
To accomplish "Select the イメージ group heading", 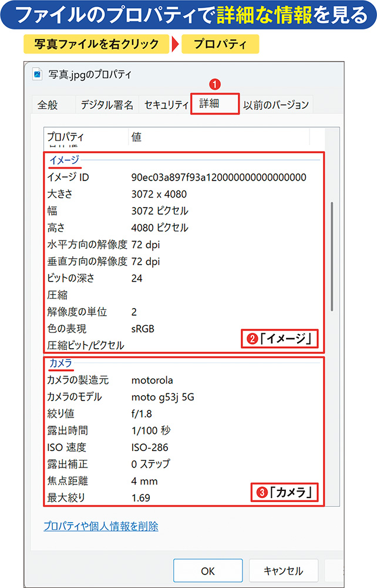I will (65, 160).
